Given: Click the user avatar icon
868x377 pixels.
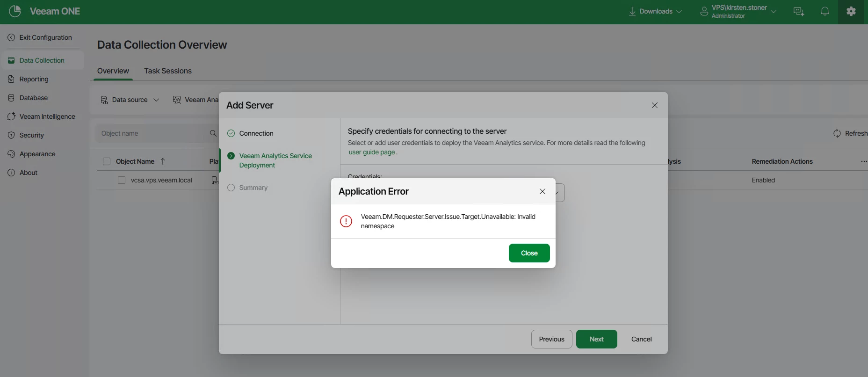Looking at the screenshot, I should pos(704,11).
